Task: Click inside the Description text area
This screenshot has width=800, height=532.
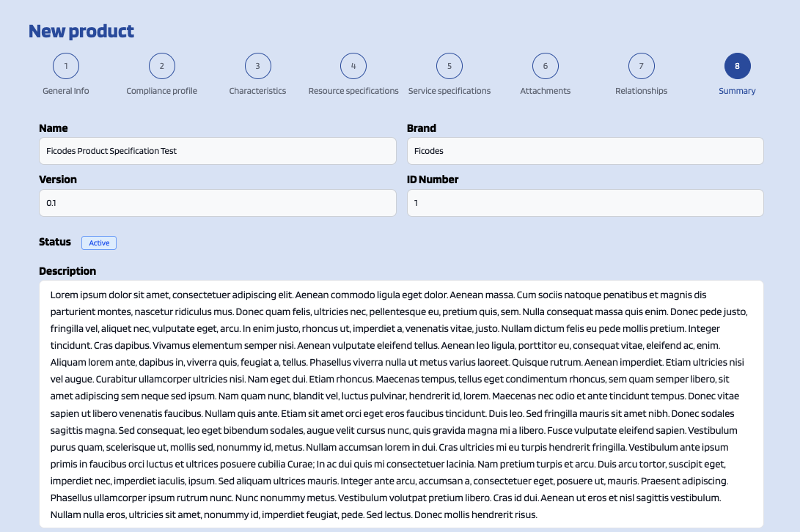Action: click(x=400, y=404)
